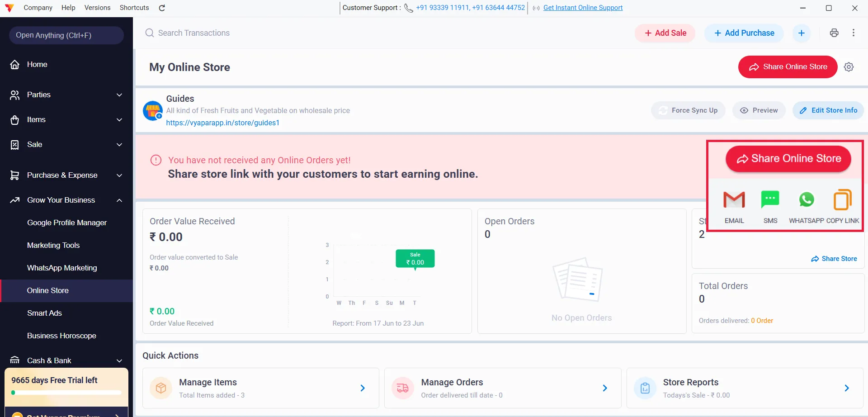Click the Open Anything search box

coord(66,35)
